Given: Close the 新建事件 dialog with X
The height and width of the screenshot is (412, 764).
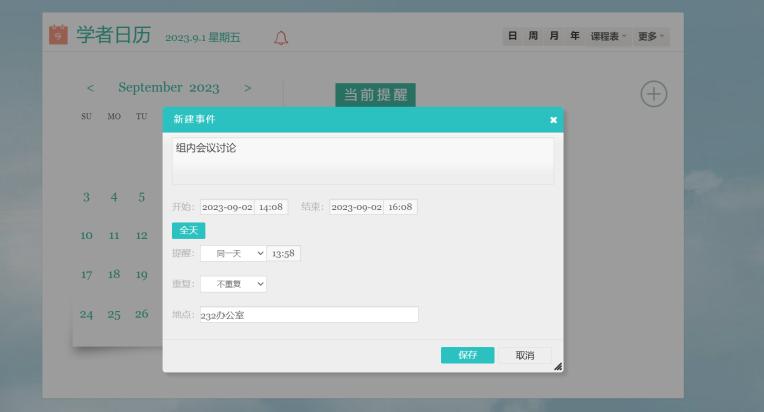Looking at the screenshot, I should coord(553,120).
